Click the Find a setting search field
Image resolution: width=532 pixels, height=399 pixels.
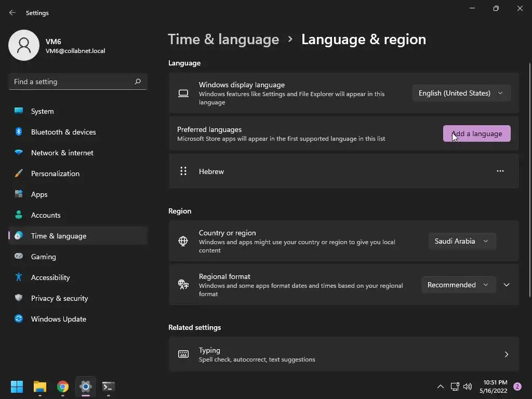coord(78,82)
